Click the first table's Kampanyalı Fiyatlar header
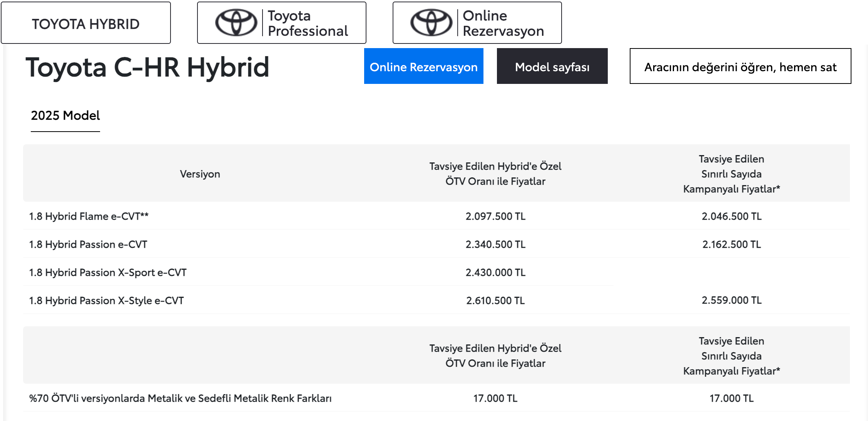 (x=731, y=174)
